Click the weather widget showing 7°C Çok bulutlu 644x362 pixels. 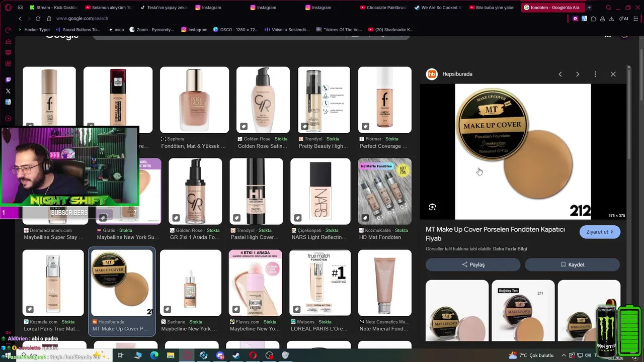530,355
